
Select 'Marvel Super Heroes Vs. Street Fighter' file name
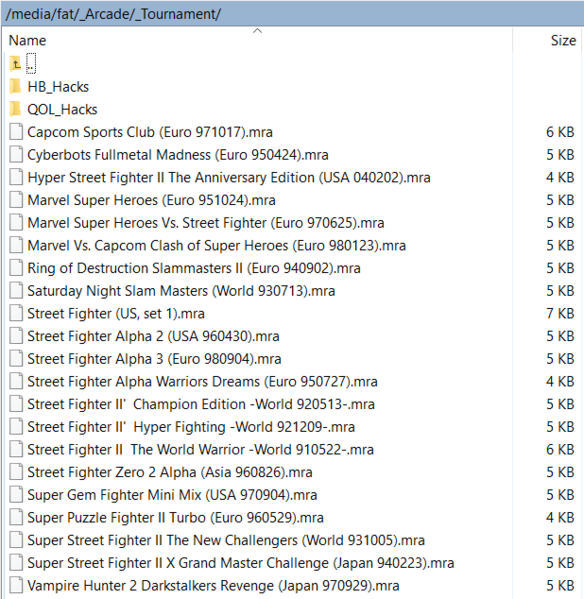click(x=205, y=223)
